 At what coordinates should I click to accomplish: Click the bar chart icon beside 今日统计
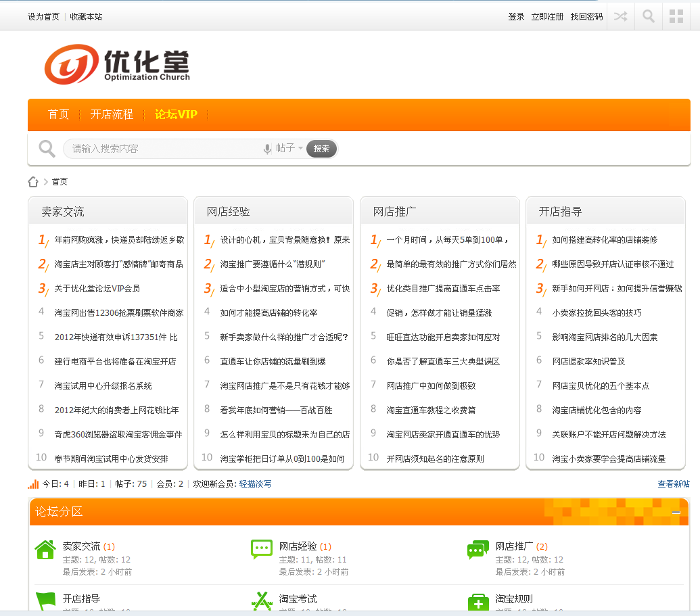[31, 483]
